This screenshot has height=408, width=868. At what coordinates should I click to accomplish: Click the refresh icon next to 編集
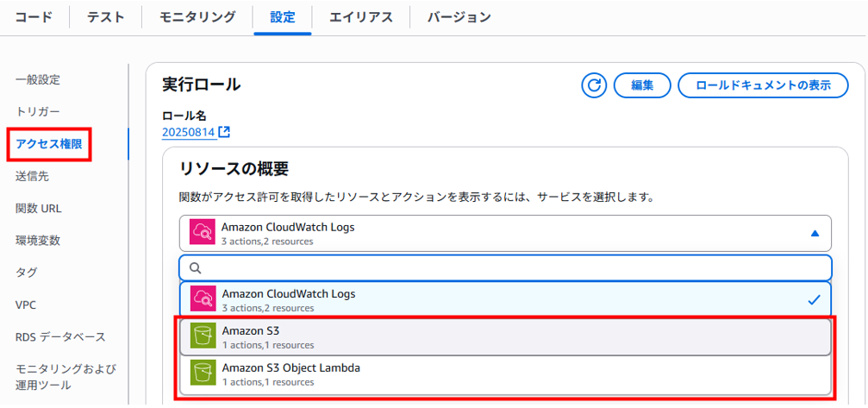click(x=595, y=85)
